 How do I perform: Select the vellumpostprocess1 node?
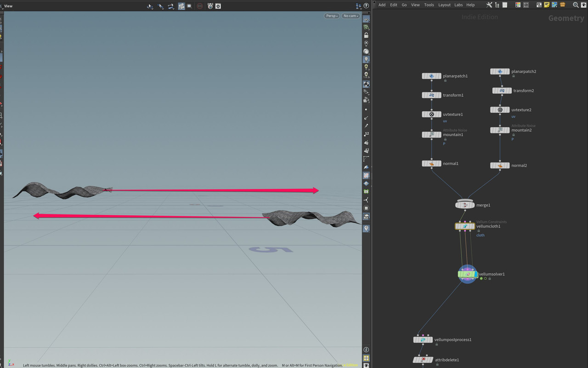pos(423,340)
